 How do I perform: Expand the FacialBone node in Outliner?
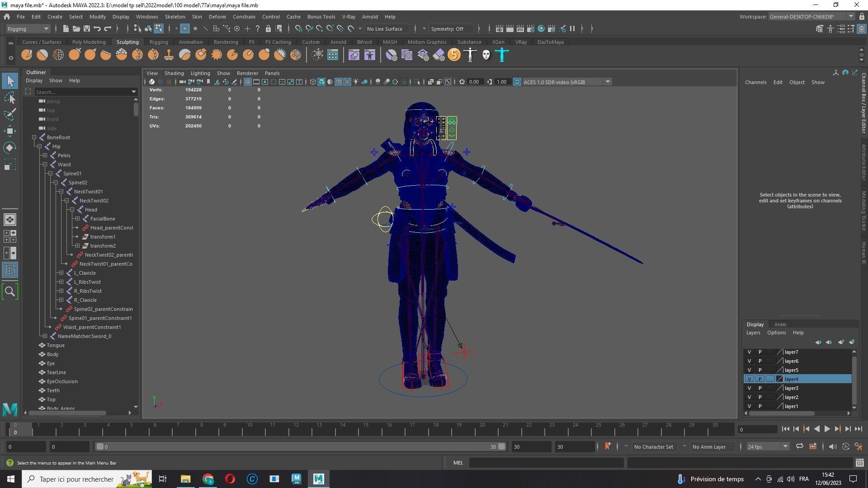77,219
